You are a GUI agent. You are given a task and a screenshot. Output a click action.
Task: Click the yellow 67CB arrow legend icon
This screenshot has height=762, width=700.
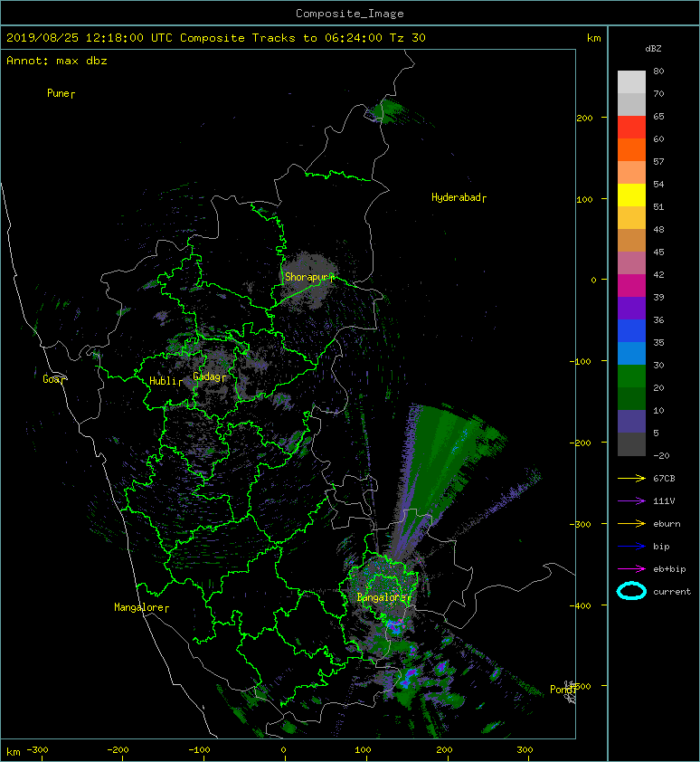[631, 479]
